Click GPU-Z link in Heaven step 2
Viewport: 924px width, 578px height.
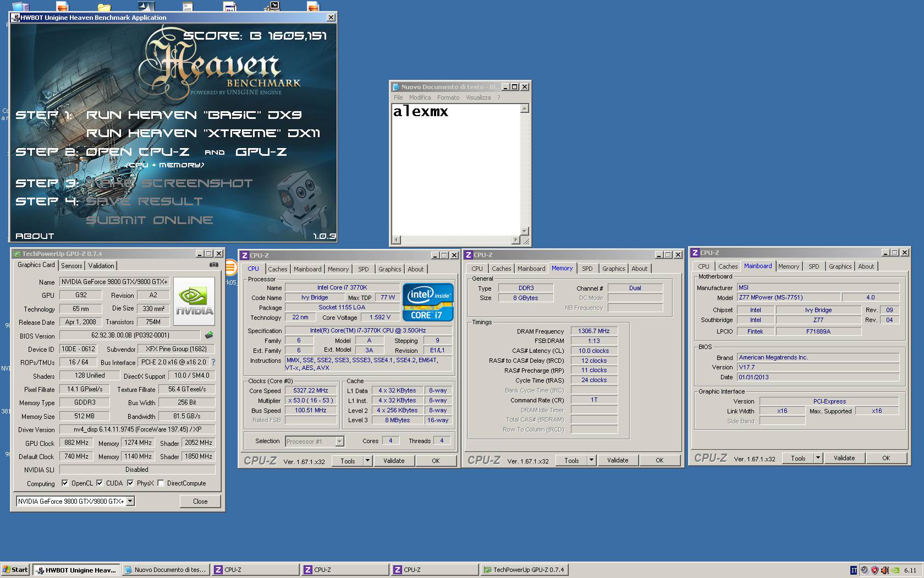[x=261, y=152]
